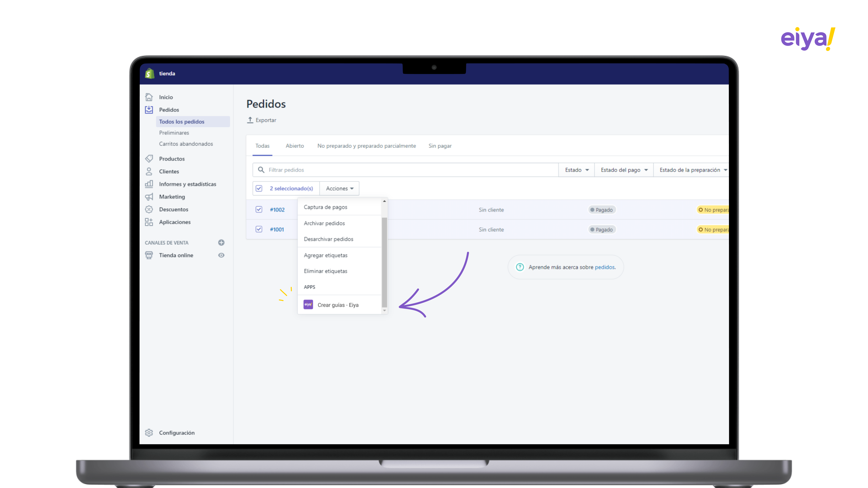Switch to the Todas tab
The height and width of the screenshot is (488, 868).
(263, 146)
